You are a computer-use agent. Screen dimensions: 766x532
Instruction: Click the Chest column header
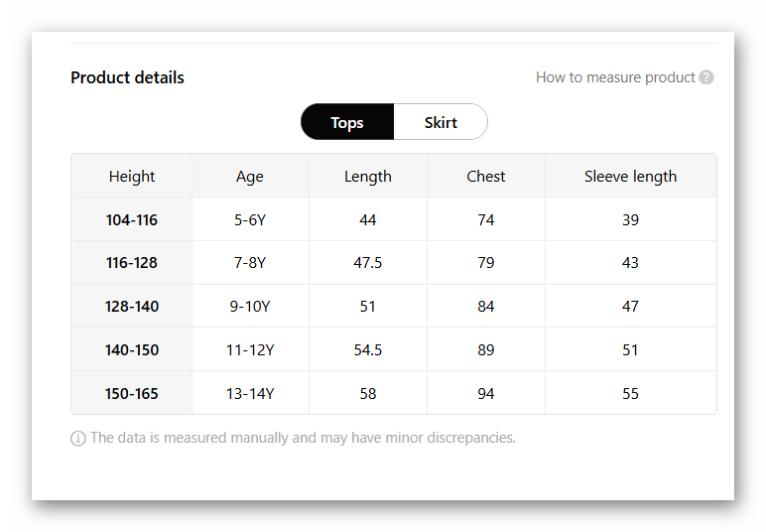click(486, 177)
